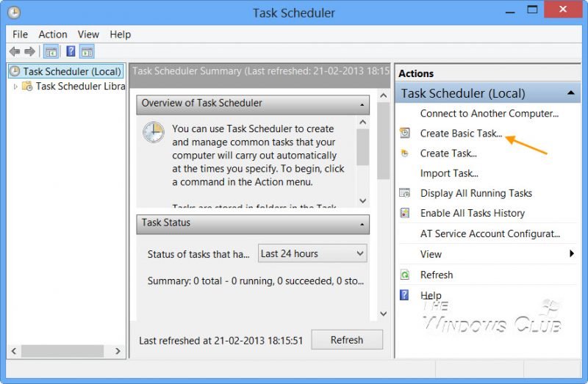
Task: Click the overview text scrollbar thumb
Action: point(362,148)
